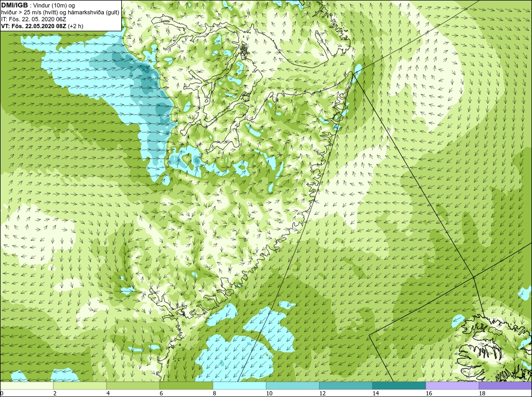532x397 pixels.
Task: Click the scale label '18'
Action: pos(482,393)
